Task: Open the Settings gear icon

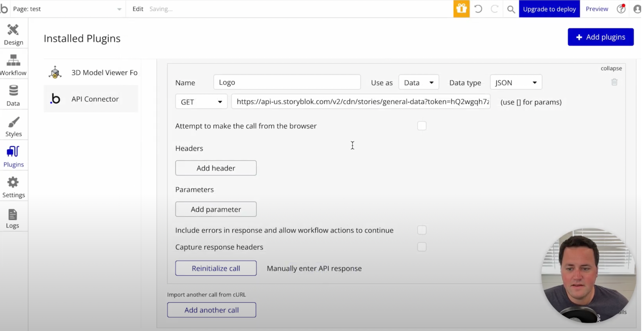Action: 13,182
